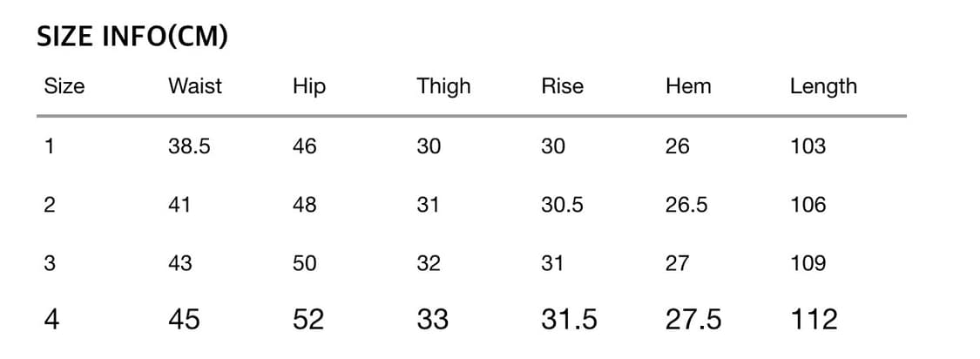
Task: Click the SIZE INFO(CM) heading
Action: [132, 37]
